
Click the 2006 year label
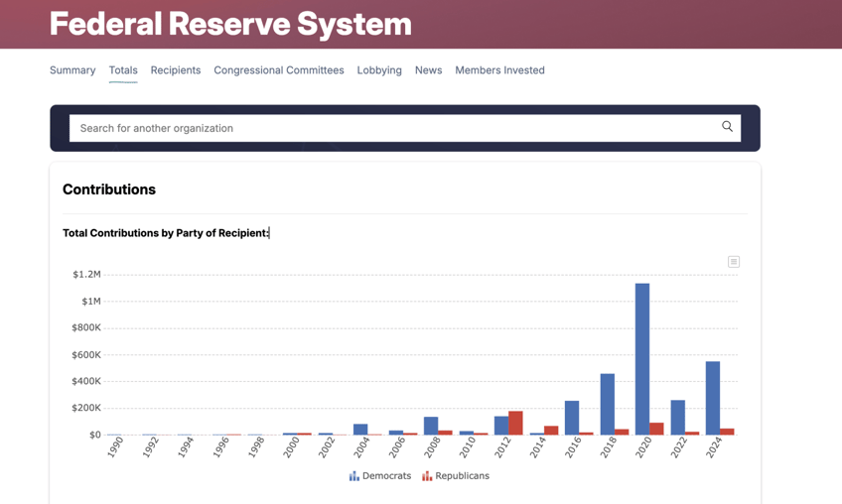coord(397,447)
